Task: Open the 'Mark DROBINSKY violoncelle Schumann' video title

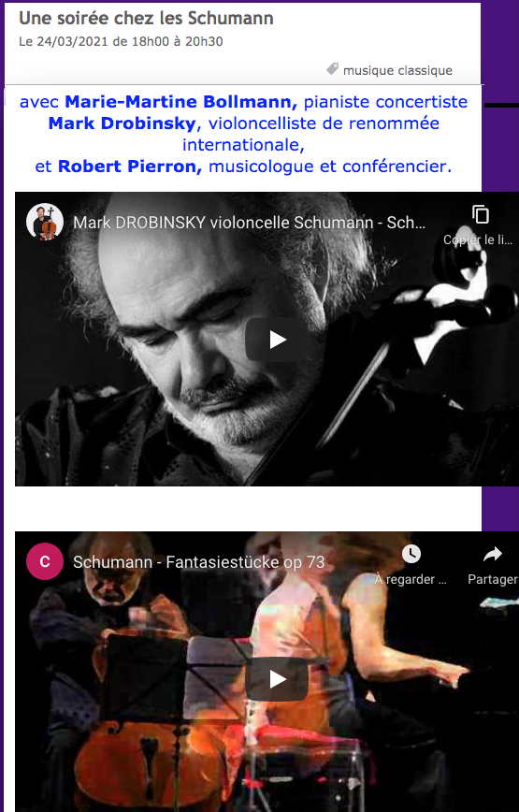Action: coord(249,222)
